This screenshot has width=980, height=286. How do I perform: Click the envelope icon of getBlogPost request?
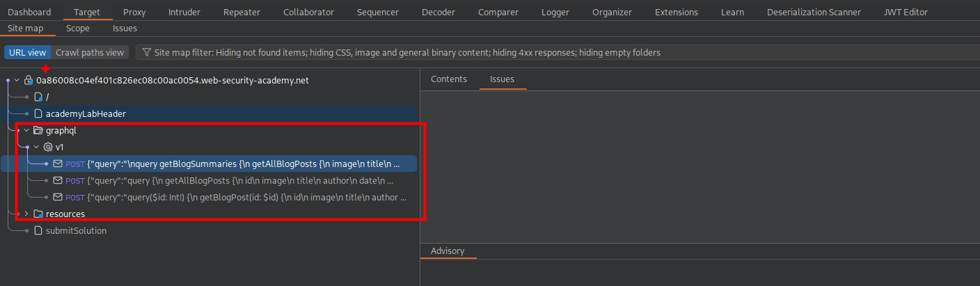58,197
